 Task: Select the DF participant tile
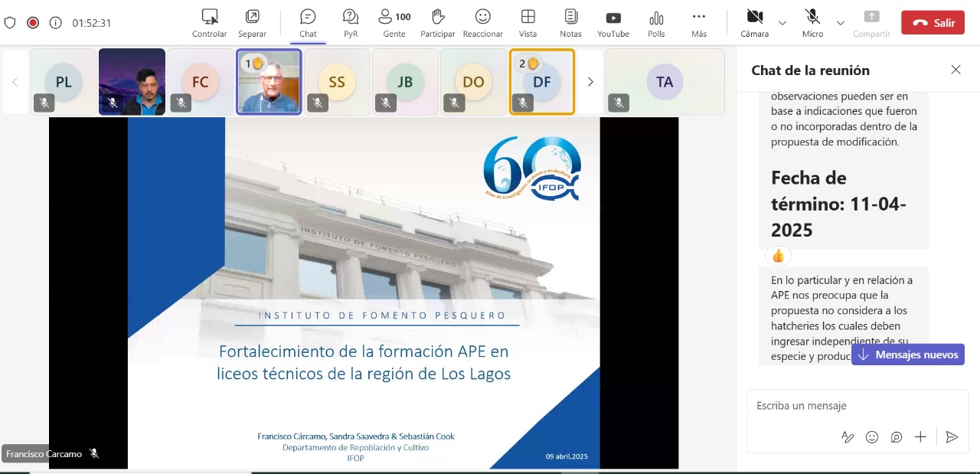click(x=541, y=82)
